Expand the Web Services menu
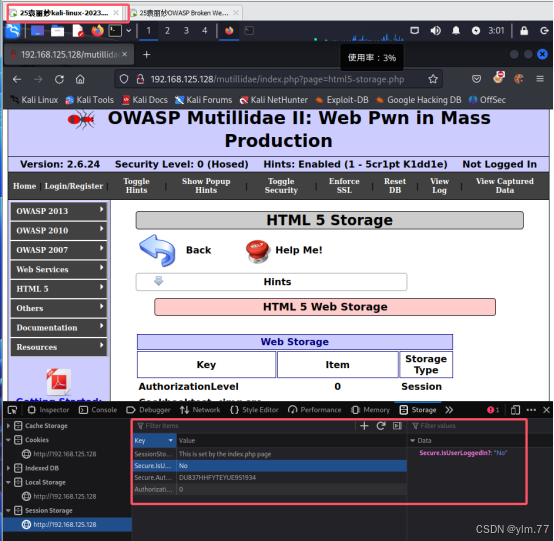 [x=58, y=269]
